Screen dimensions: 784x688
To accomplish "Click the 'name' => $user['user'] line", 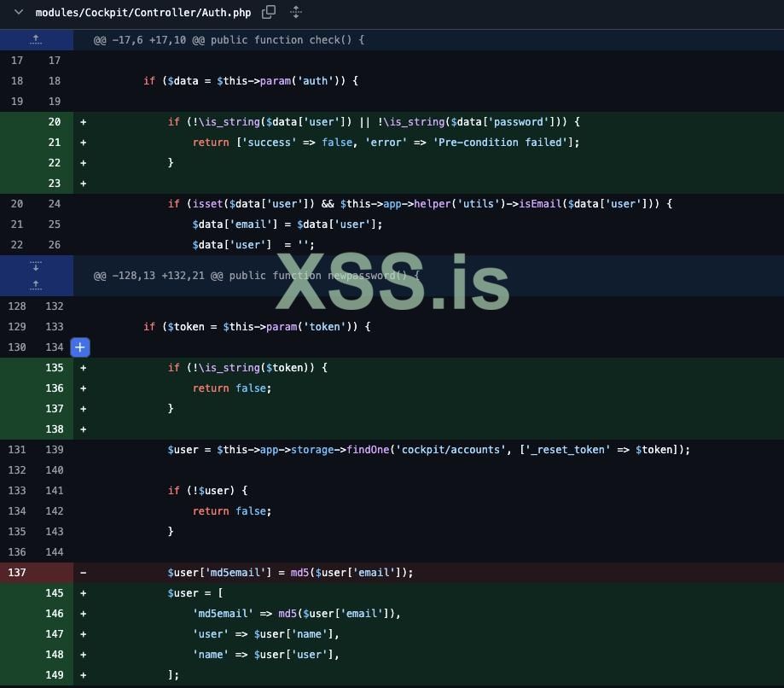I will coord(266,655).
